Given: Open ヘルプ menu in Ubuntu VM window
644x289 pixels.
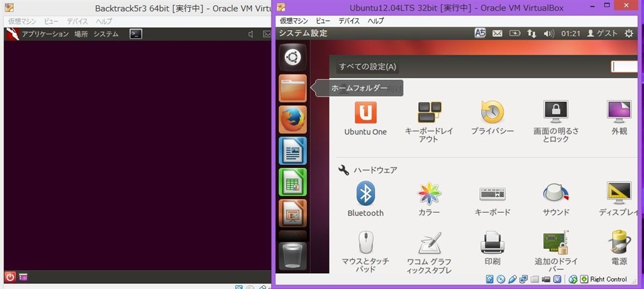Looking at the screenshot, I should tap(376, 21).
